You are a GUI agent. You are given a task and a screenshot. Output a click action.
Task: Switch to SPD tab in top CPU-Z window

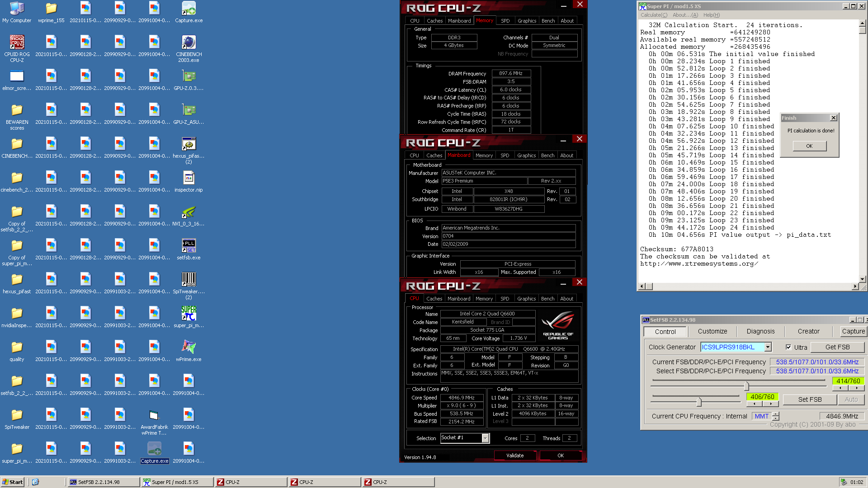(505, 21)
